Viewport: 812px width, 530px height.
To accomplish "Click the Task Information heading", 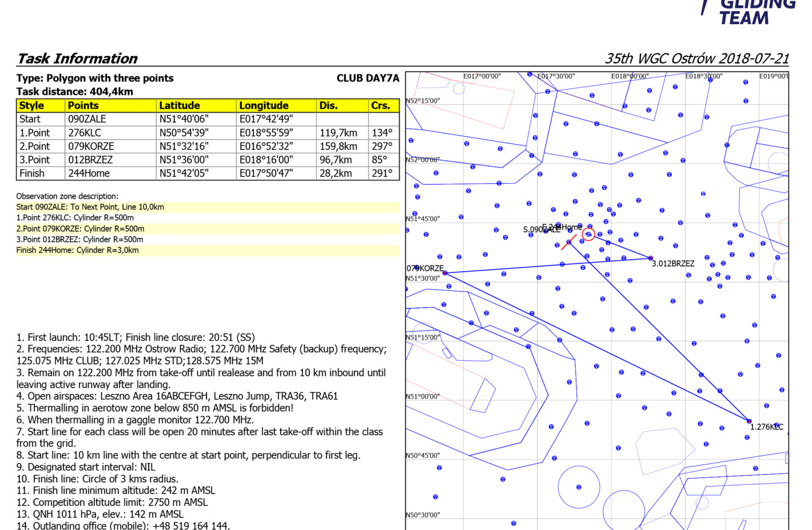I will [x=77, y=59].
